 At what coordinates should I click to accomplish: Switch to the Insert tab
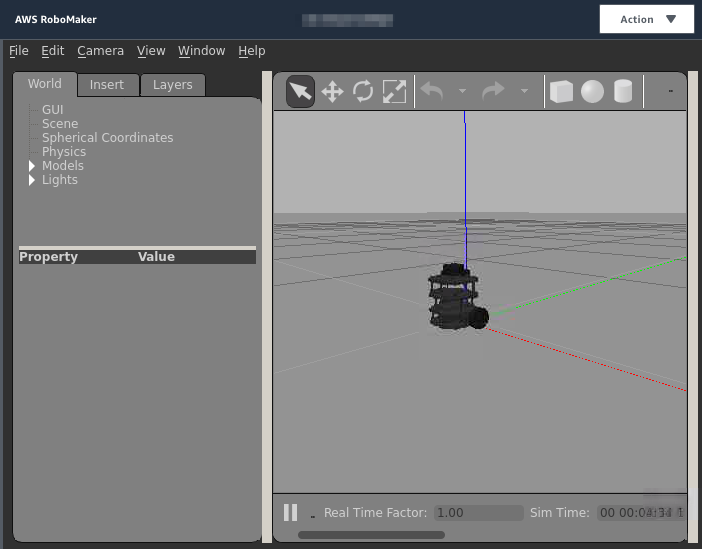(x=107, y=85)
